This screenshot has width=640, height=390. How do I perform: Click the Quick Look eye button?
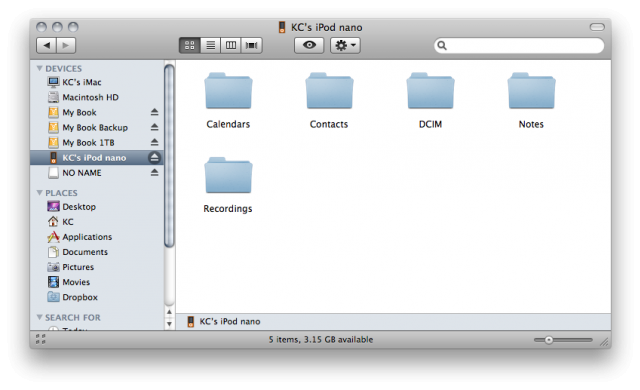coord(309,45)
